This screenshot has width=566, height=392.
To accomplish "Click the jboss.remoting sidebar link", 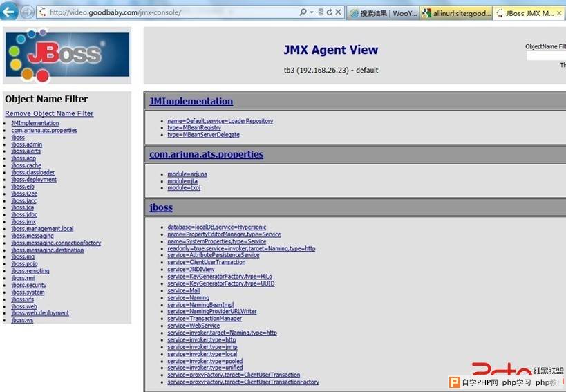I will click(30, 271).
